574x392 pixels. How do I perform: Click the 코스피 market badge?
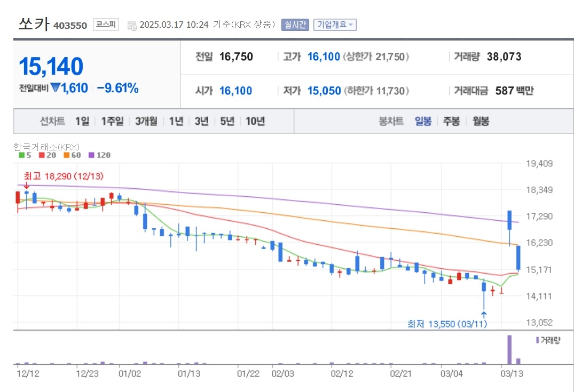tap(106, 25)
